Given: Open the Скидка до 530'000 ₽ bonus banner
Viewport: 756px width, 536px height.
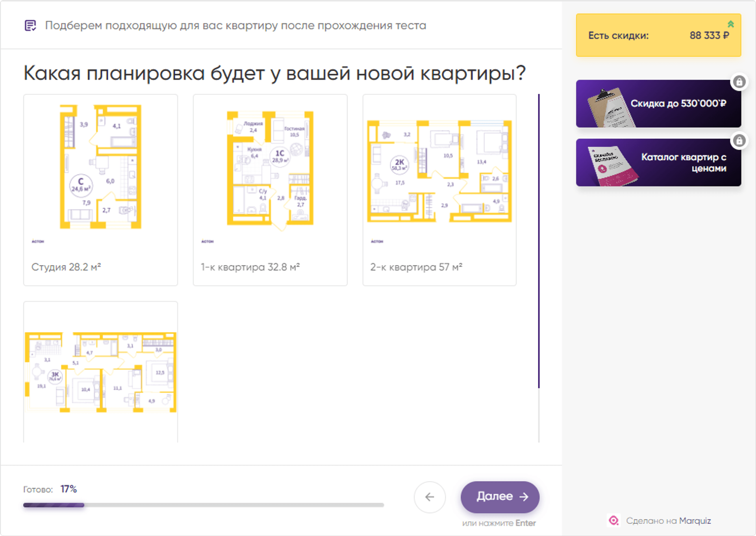Looking at the screenshot, I should click(x=678, y=104).
